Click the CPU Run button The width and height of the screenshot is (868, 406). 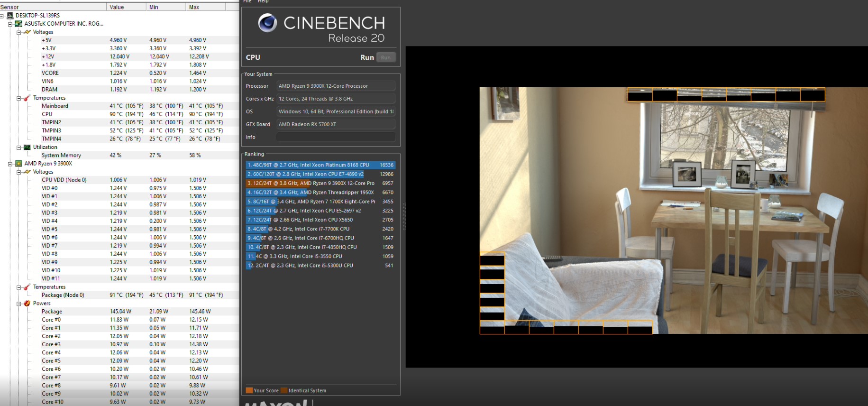[386, 57]
